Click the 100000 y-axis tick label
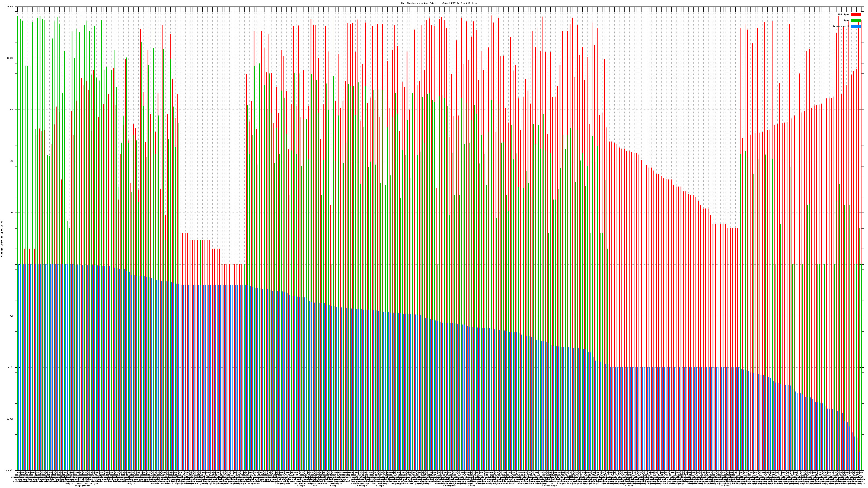Viewport: 868px width, 488px height. [x=9, y=7]
